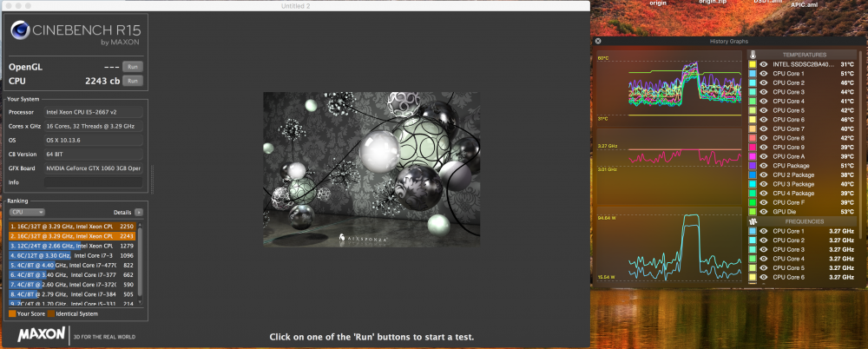Toggle eye for CPU Core 2 at 46°C
The image size is (868, 349).
point(763,82)
